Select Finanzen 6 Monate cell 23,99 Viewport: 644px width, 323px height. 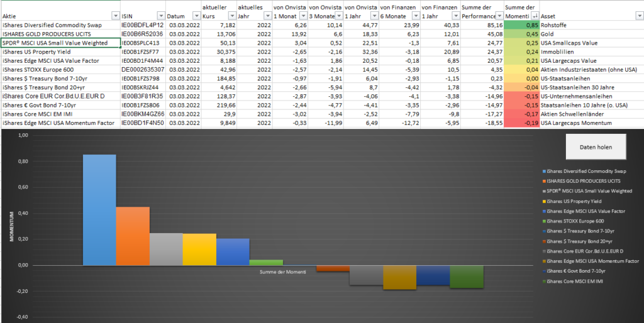click(x=399, y=25)
